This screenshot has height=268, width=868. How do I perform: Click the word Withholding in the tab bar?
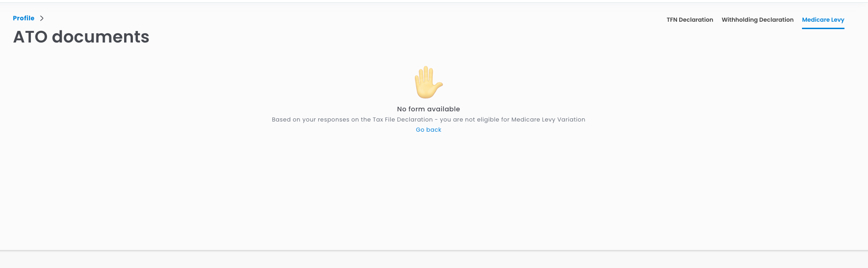(x=739, y=20)
